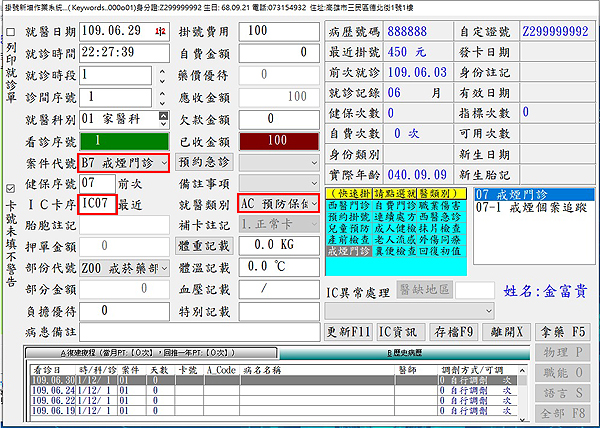
Task: Click the dark red 已收金額 field
Action: [277, 141]
